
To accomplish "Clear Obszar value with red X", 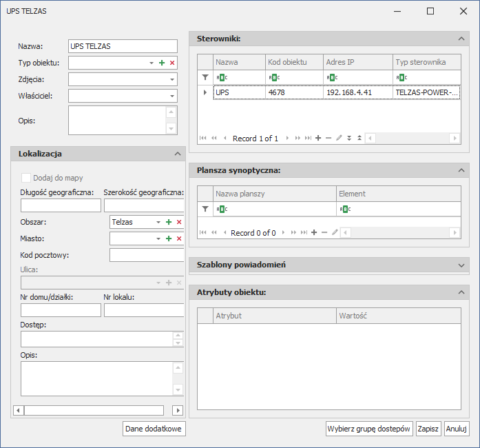I will (179, 222).
